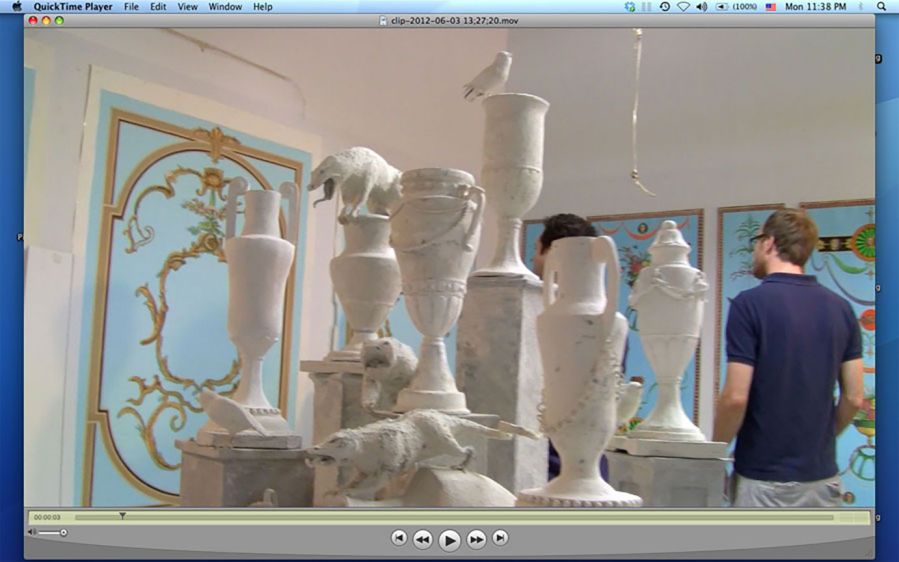Open the QuickTime Player application menu
The image size is (899, 562).
[x=72, y=7]
